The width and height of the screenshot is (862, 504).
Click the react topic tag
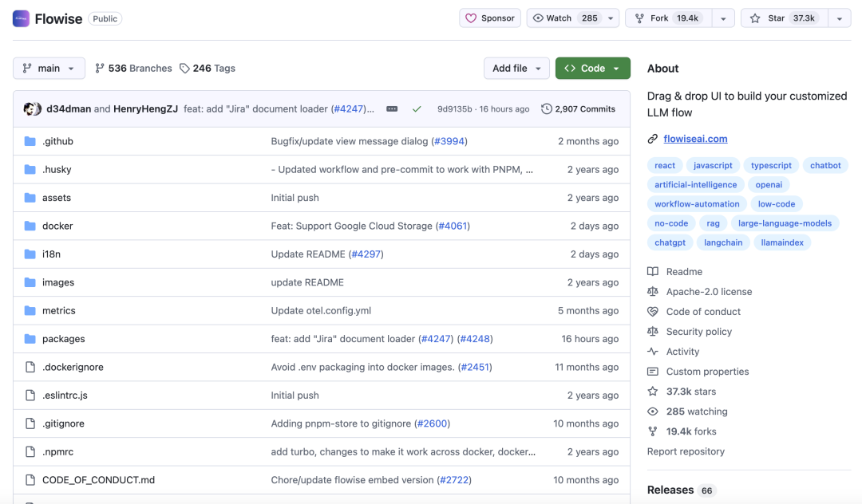pyautogui.click(x=665, y=165)
